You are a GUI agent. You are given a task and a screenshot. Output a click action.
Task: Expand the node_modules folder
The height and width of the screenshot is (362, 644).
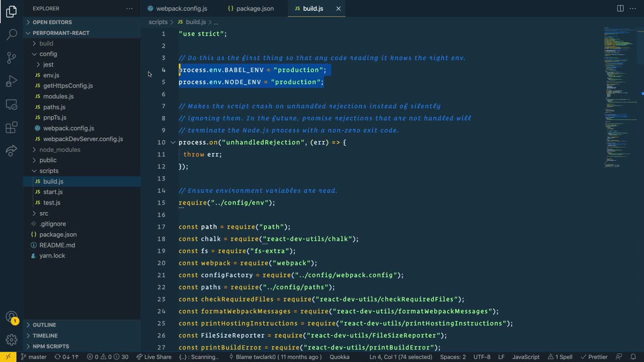(59, 150)
